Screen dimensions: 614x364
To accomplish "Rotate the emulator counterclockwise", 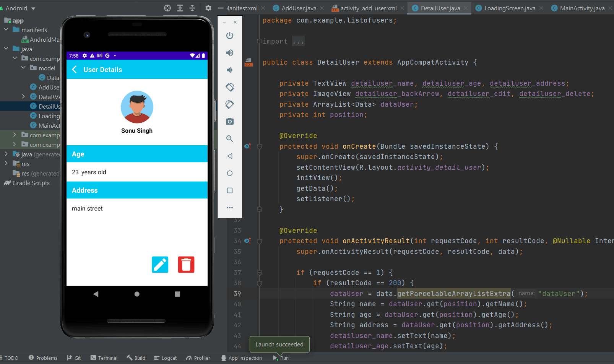I will pyautogui.click(x=230, y=87).
